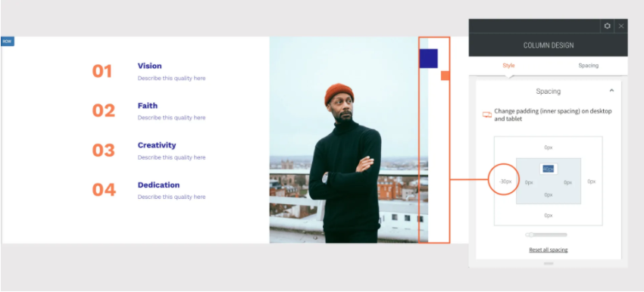This screenshot has height=292, width=644.
Task: Click the spacing slider handle
Action: (x=530, y=235)
